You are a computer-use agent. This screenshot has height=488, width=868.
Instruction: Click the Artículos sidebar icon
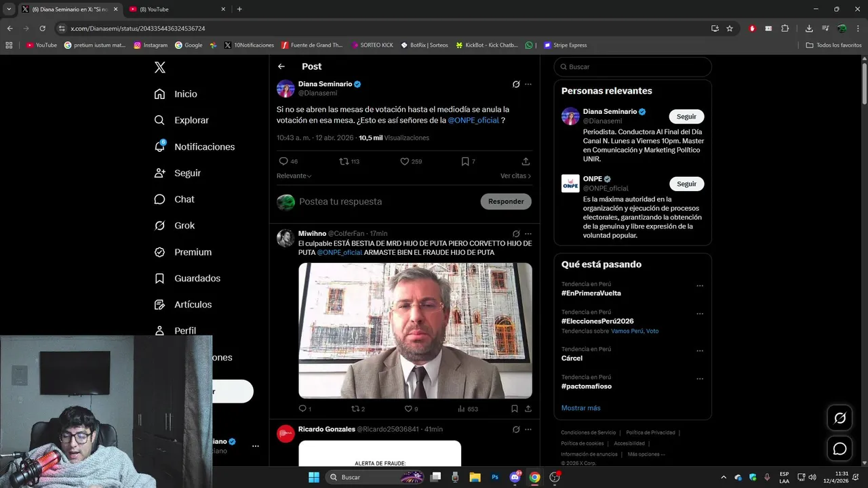tap(160, 304)
